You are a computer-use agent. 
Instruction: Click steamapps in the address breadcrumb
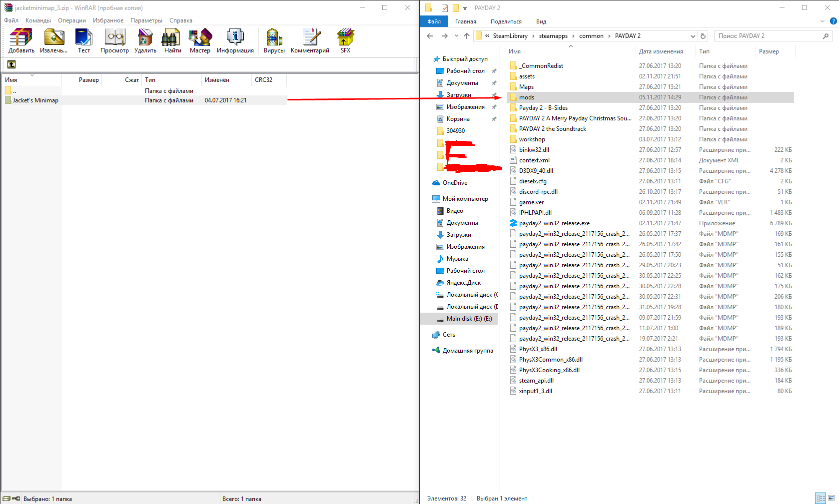[x=553, y=36]
